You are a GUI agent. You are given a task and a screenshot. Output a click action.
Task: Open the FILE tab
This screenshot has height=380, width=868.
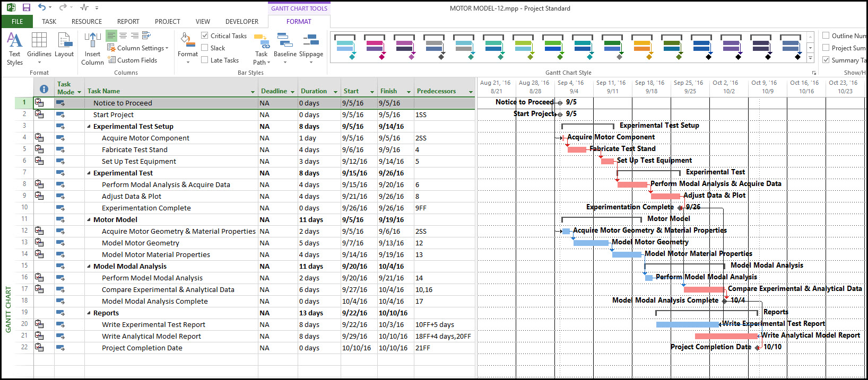point(18,22)
